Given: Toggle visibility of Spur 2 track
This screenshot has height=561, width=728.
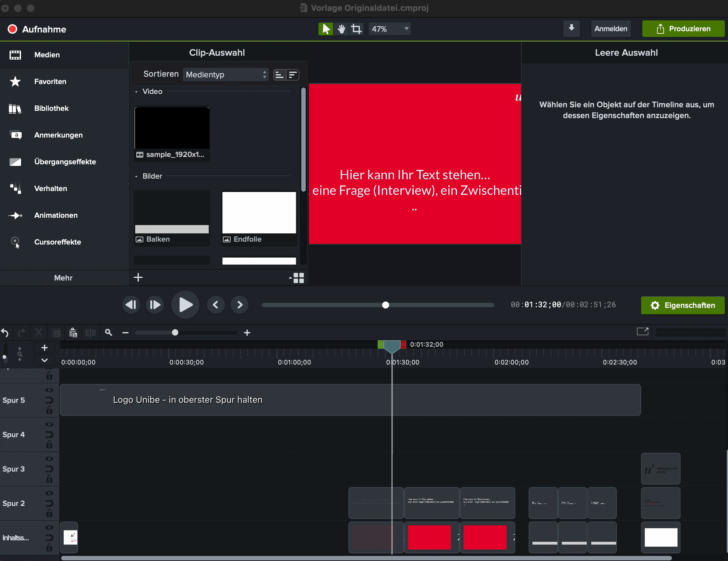Looking at the screenshot, I should click(x=49, y=493).
